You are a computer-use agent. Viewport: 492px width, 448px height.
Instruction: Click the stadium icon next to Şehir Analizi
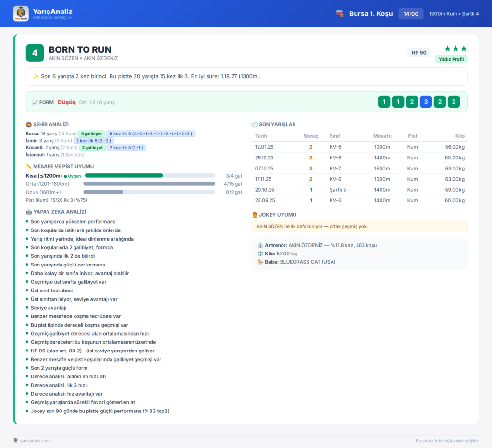[28, 124]
